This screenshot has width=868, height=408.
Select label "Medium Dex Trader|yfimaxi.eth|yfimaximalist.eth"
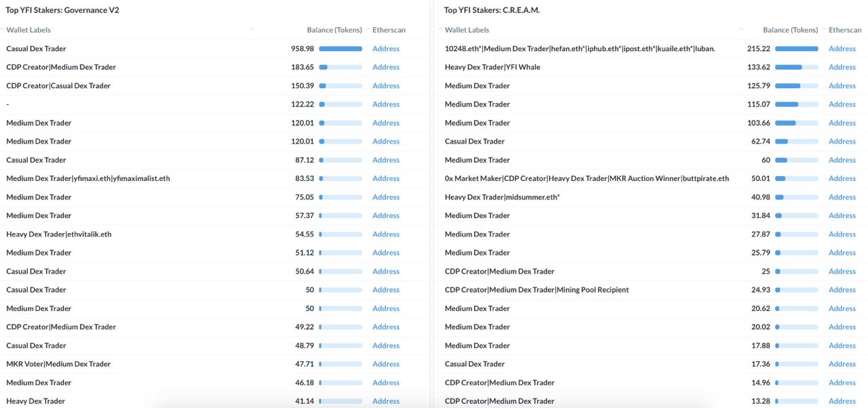(88, 178)
